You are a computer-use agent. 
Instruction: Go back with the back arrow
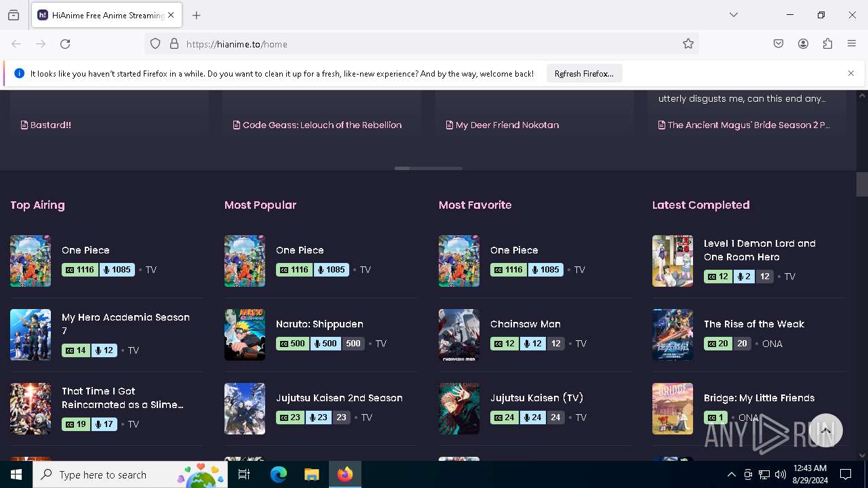pyautogui.click(x=16, y=44)
